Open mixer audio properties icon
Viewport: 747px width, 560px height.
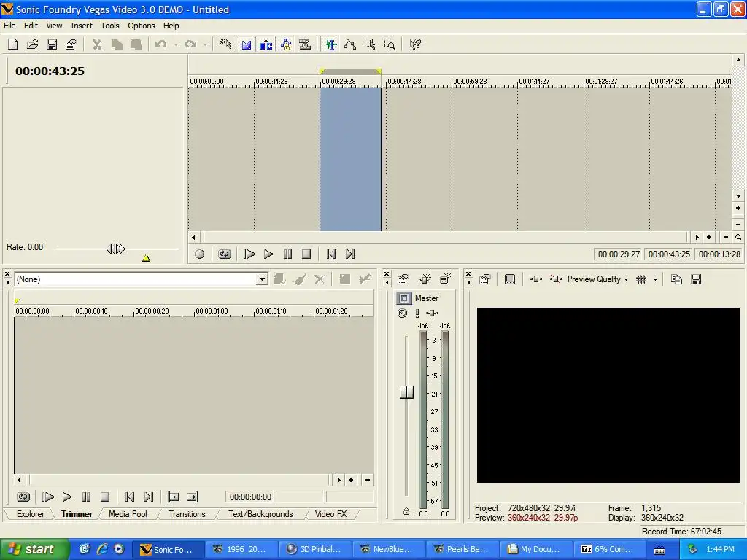point(403,279)
